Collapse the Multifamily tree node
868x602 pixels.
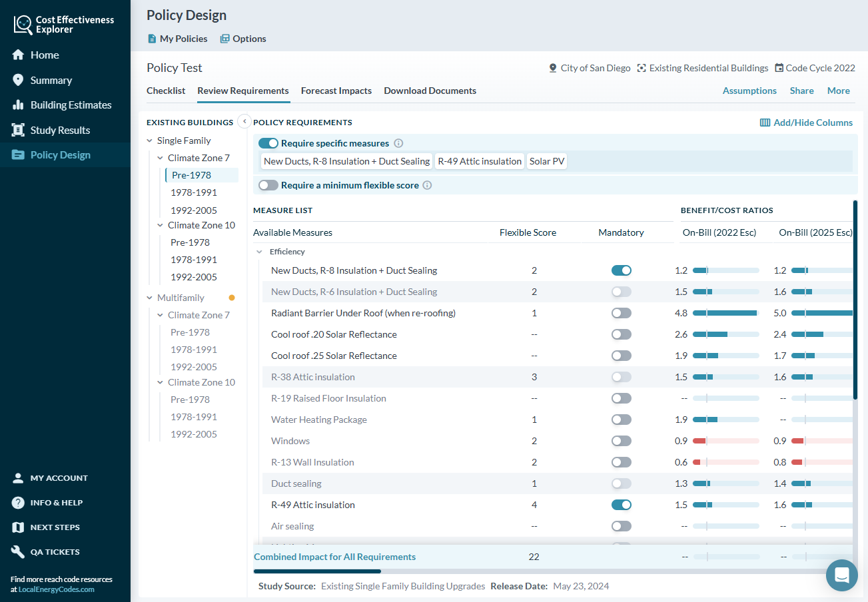click(x=150, y=298)
